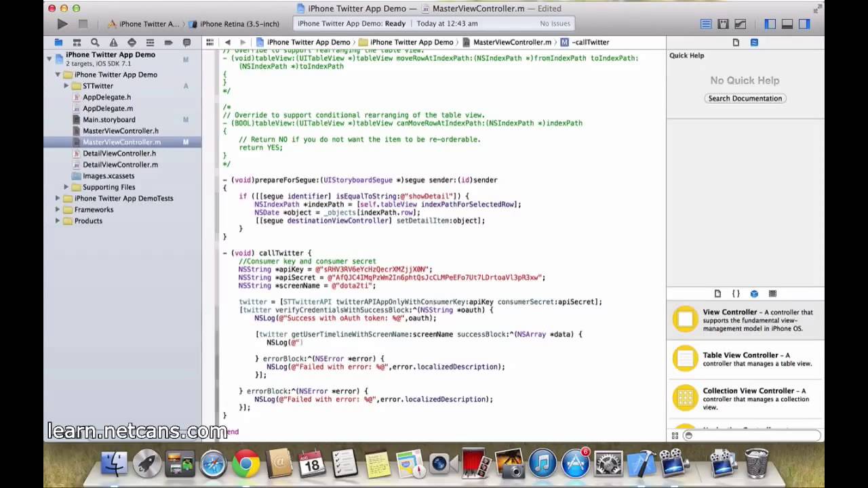Open the Symbol navigator
The width and height of the screenshot is (868, 488).
77,42
